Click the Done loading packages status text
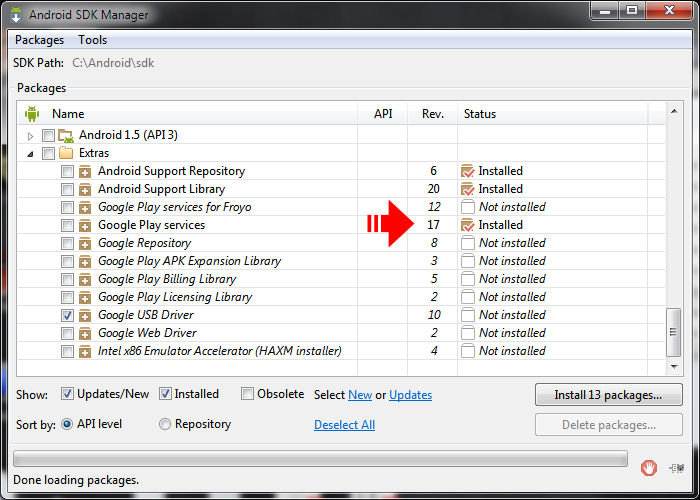 (x=76, y=480)
